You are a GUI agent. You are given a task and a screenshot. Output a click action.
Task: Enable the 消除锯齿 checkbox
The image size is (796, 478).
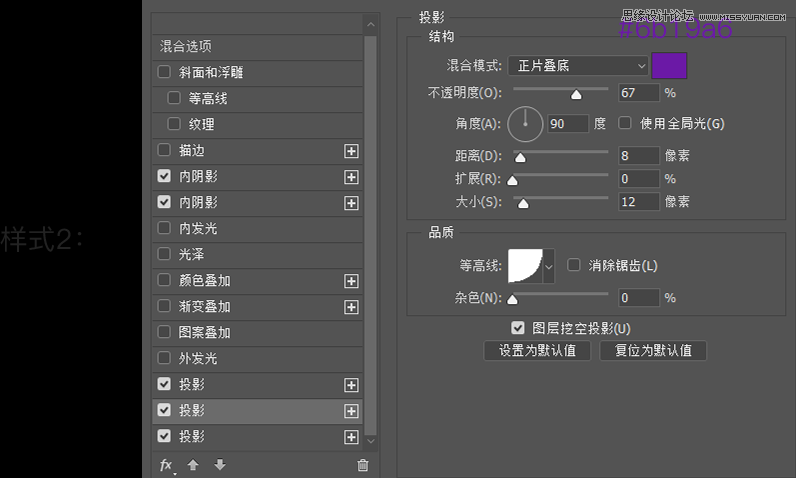(x=574, y=266)
